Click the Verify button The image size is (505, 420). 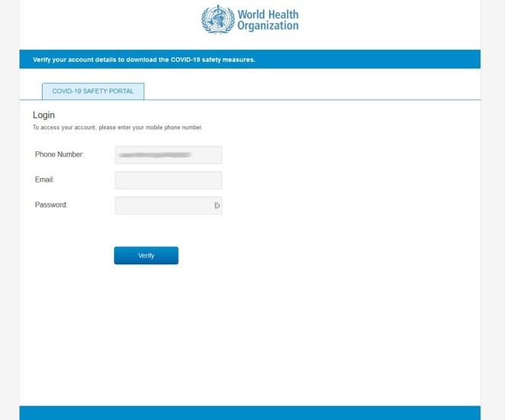point(146,256)
